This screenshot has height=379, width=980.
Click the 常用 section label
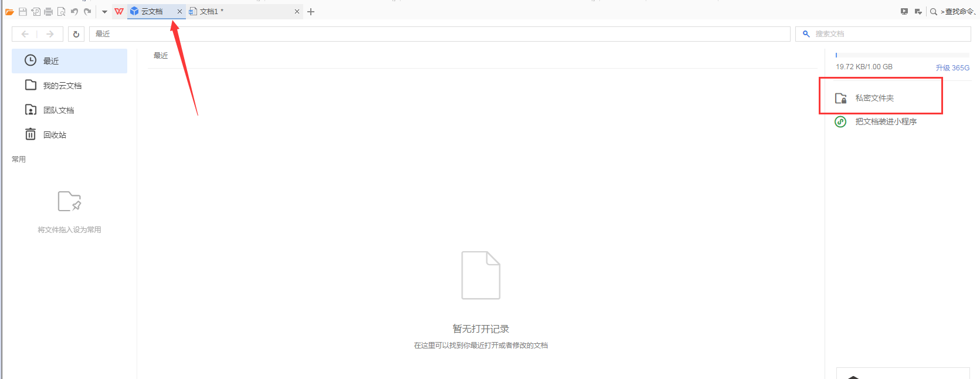click(19, 160)
